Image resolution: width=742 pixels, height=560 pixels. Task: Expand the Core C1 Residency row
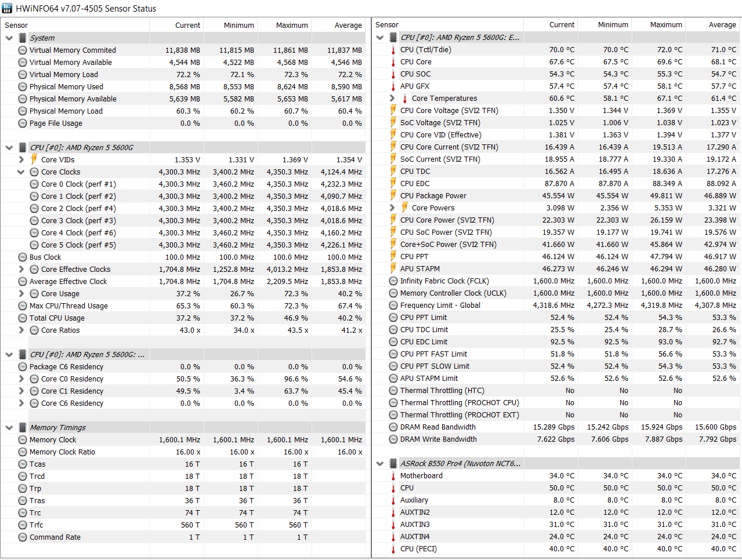(21, 391)
